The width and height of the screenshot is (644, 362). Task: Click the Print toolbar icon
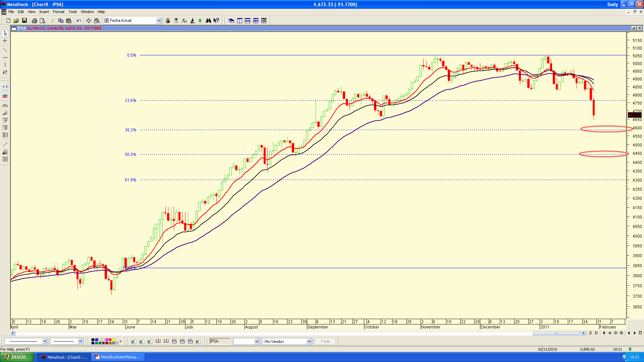tap(34, 21)
